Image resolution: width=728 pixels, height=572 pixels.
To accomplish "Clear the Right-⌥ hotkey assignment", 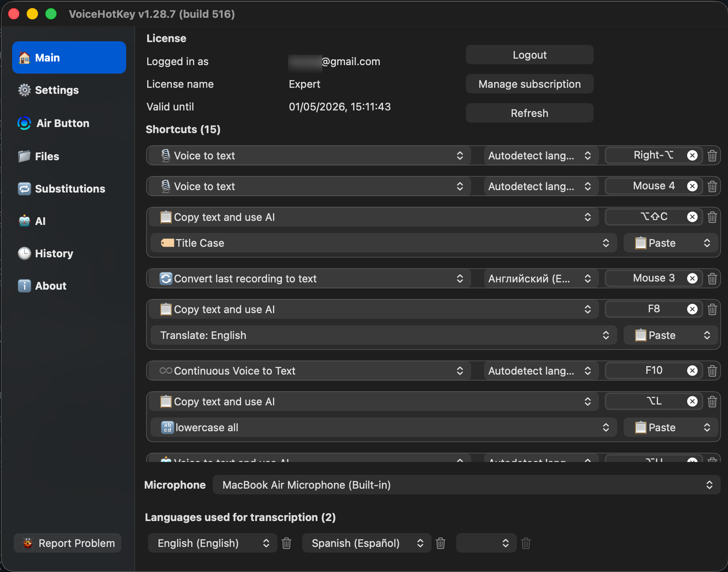I will click(692, 155).
